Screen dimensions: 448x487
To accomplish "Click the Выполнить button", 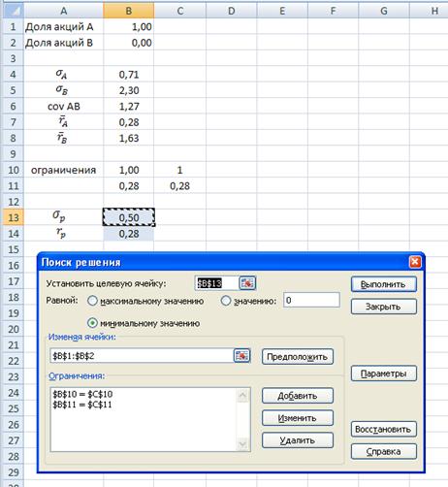I will [384, 284].
